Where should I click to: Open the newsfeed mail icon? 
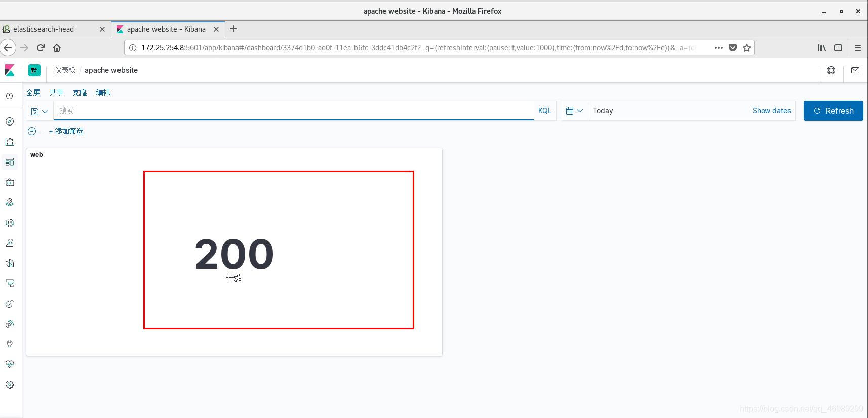(855, 70)
